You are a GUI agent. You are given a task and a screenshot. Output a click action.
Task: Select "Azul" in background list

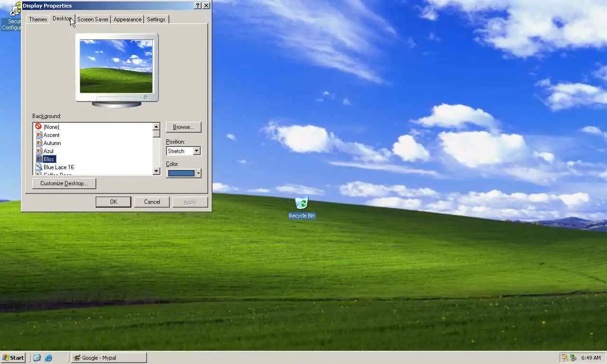tap(48, 151)
